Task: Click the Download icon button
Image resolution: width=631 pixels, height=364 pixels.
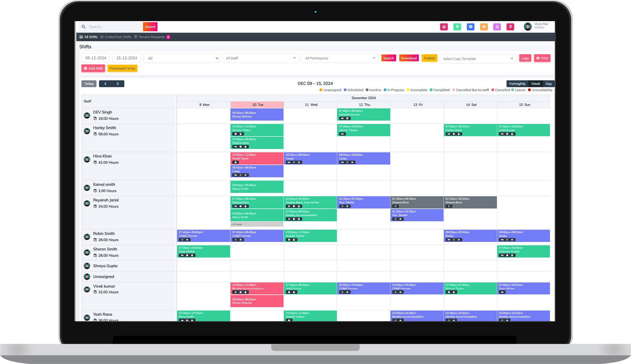Action: click(x=408, y=58)
